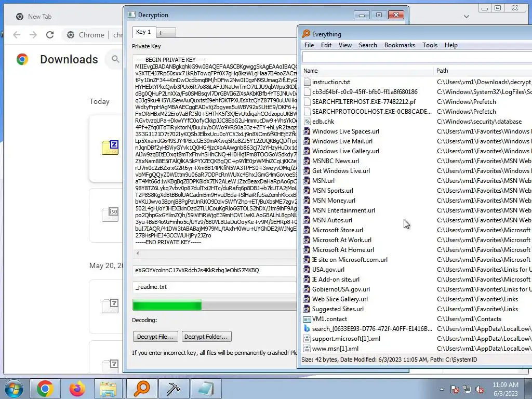This screenshot has height=399, width=532.
Task: Select the MSN.url shortcut icon
Action: (x=307, y=180)
